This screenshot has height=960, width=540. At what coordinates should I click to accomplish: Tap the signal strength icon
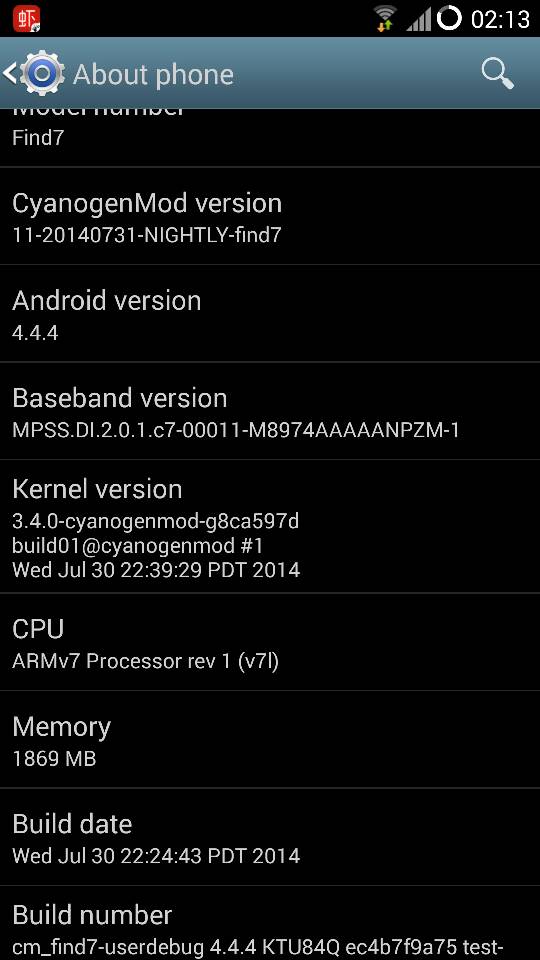tap(419, 20)
